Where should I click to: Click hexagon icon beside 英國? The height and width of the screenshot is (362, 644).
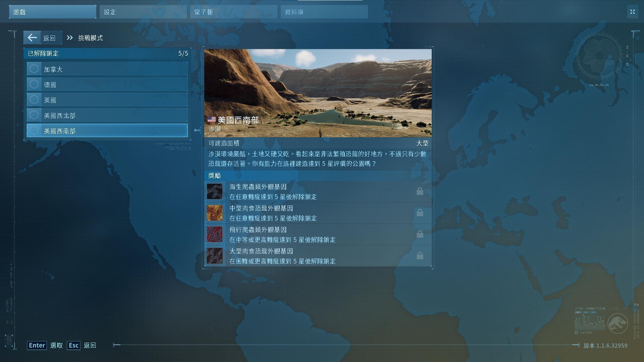[34, 100]
